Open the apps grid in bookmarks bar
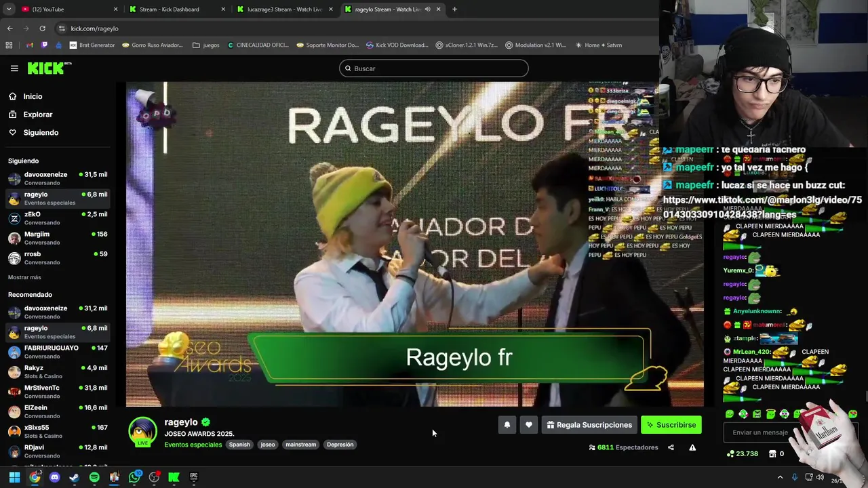The image size is (868, 488). pos(9,45)
